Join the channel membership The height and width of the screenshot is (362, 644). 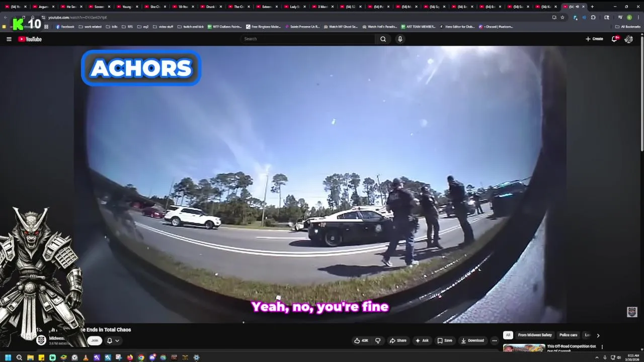point(95,340)
